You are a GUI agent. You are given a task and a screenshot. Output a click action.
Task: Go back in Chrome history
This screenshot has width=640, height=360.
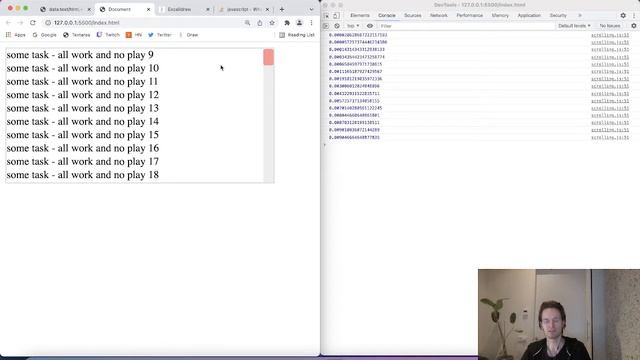coord(8,23)
